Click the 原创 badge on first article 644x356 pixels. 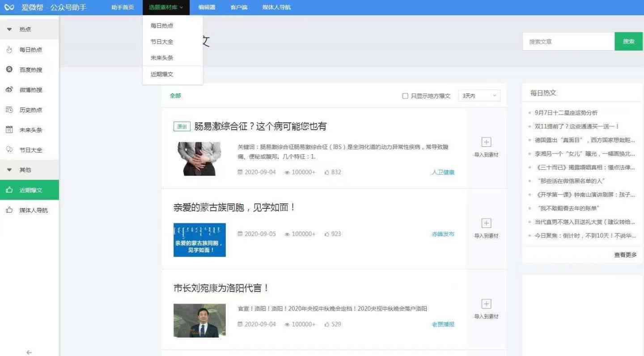tap(182, 127)
